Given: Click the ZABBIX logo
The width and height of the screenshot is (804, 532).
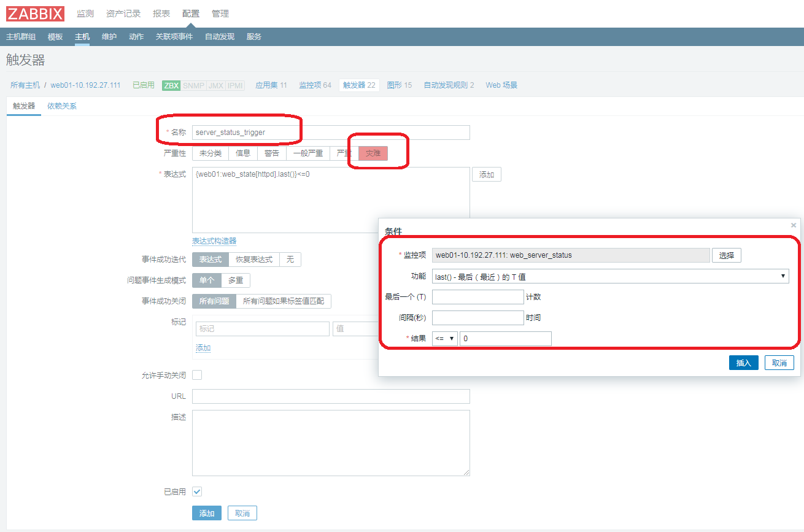Looking at the screenshot, I should [35, 13].
